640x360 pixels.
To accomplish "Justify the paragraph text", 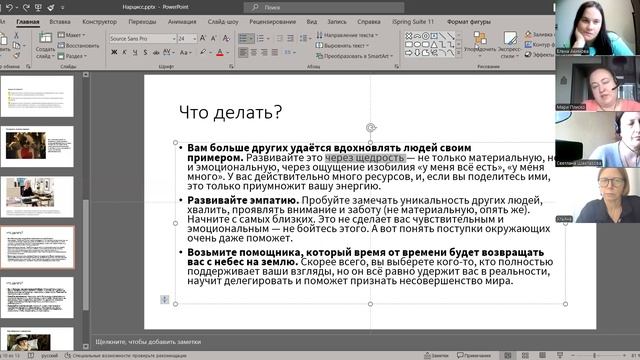I will click(275, 52).
